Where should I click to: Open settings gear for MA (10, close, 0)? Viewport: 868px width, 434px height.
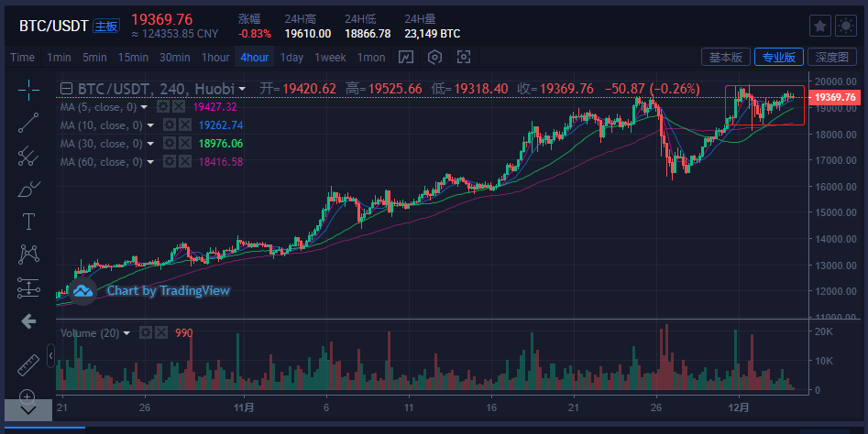click(170, 125)
